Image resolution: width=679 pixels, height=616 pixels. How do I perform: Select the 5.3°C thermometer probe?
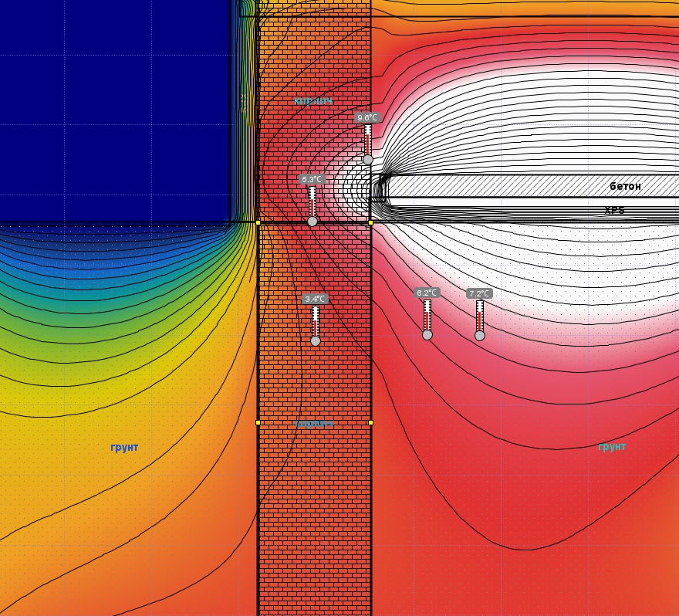coord(312,206)
